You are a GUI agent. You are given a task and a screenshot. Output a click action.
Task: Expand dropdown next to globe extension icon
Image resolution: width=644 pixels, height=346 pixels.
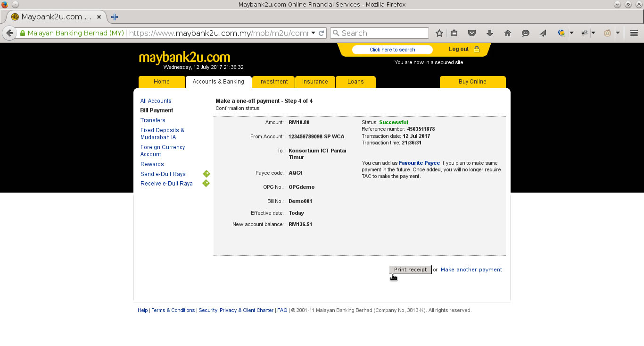(x=571, y=33)
